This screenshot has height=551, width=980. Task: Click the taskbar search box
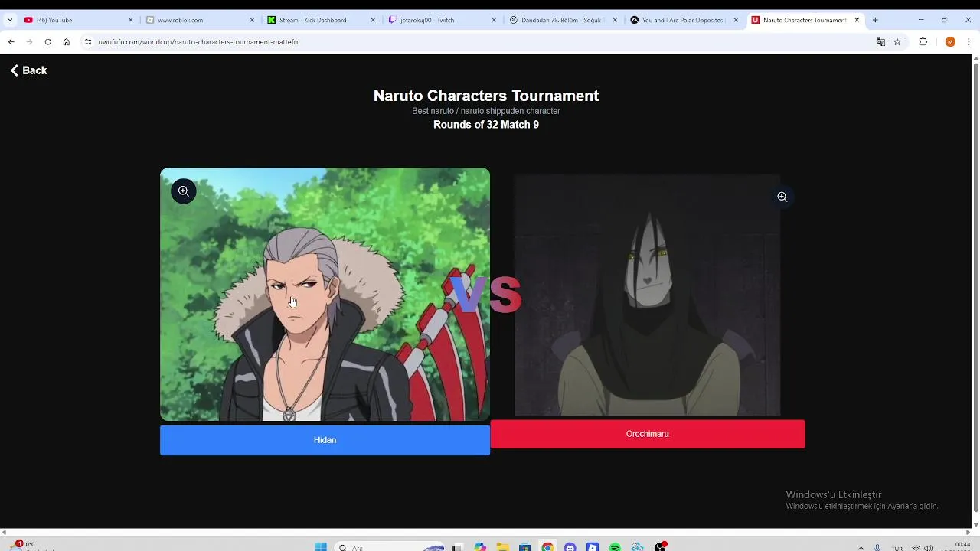[x=390, y=546]
